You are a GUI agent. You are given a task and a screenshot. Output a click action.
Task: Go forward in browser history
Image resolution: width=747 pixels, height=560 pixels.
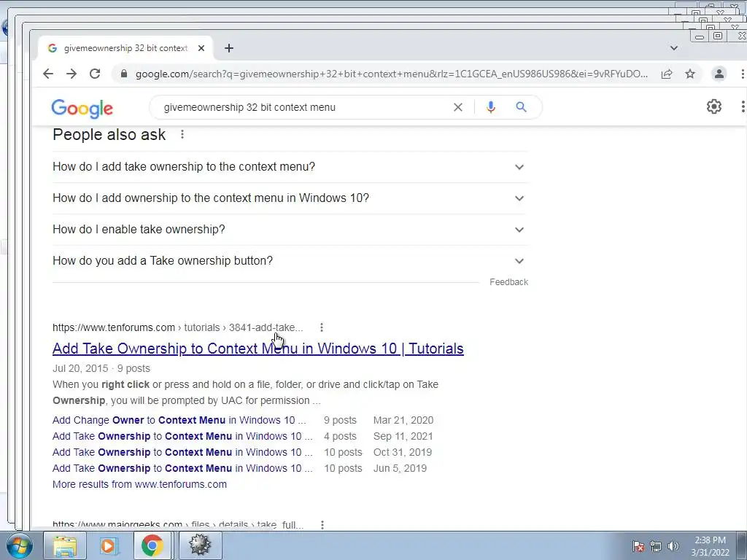tap(71, 74)
